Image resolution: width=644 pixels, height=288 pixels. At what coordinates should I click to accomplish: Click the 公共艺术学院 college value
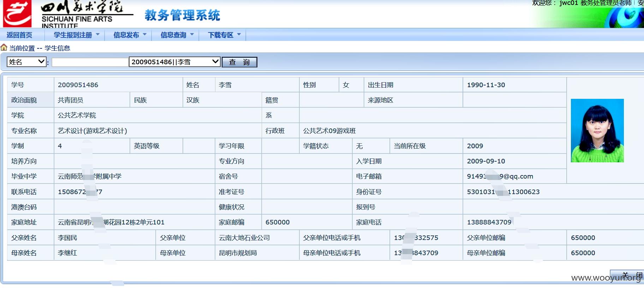click(x=77, y=115)
